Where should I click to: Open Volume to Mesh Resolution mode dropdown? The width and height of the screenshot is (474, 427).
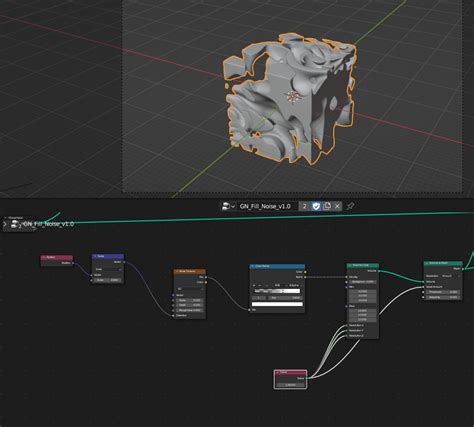(451, 276)
